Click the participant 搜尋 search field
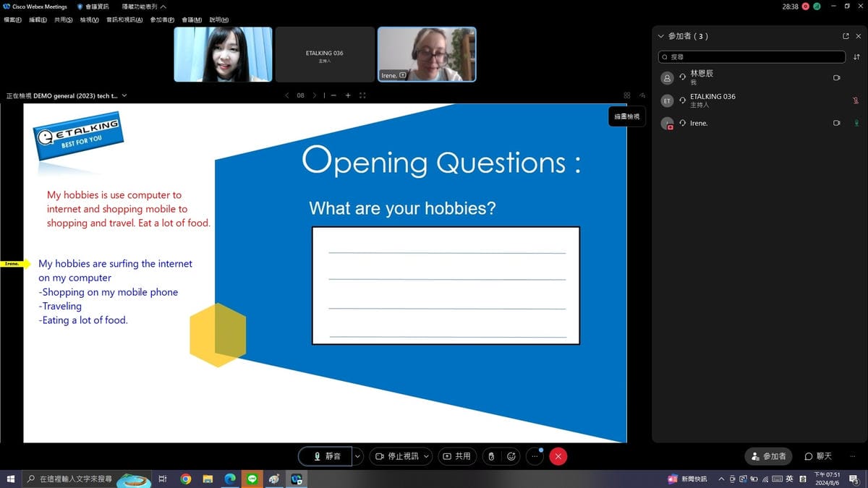Screen dimensions: 868x488 [752, 56]
